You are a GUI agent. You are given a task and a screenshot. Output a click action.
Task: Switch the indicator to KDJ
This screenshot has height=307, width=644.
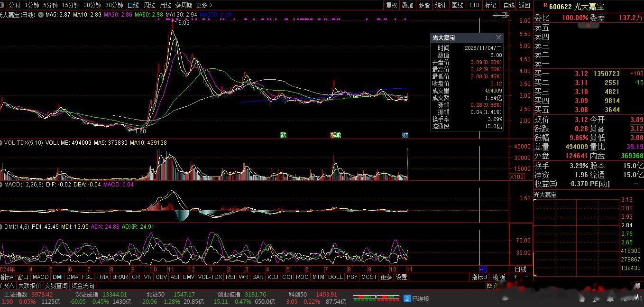[x=273, y=277]
